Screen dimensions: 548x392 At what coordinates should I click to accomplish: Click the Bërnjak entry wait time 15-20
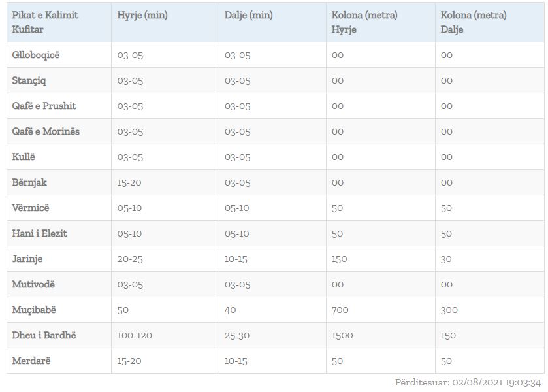point(129,182)
